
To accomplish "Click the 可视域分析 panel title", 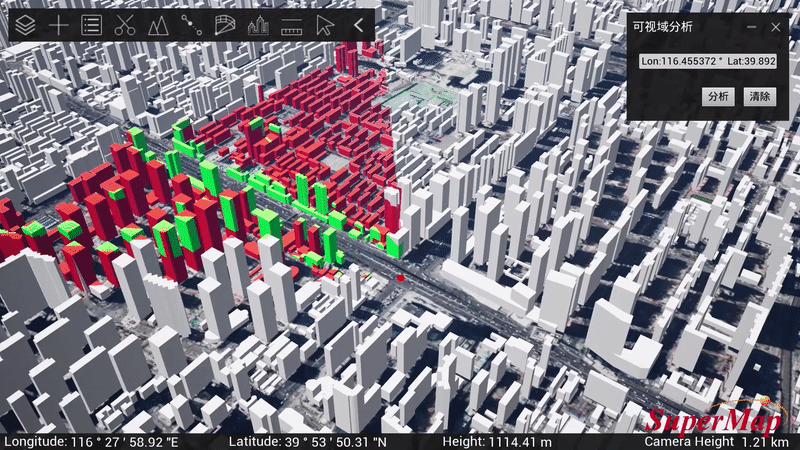I will [663, 27].
